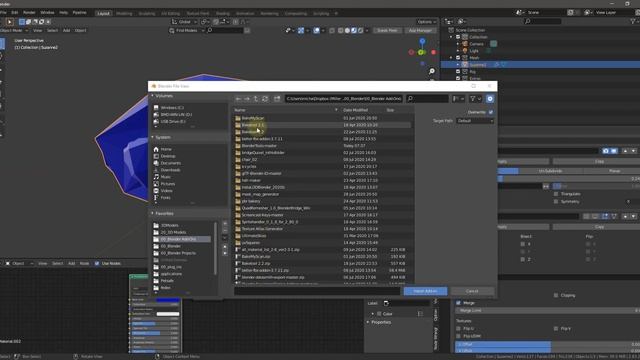Toggle the Flip V texture checkbox
The image size is (640, 360).
tap(556, 329)
